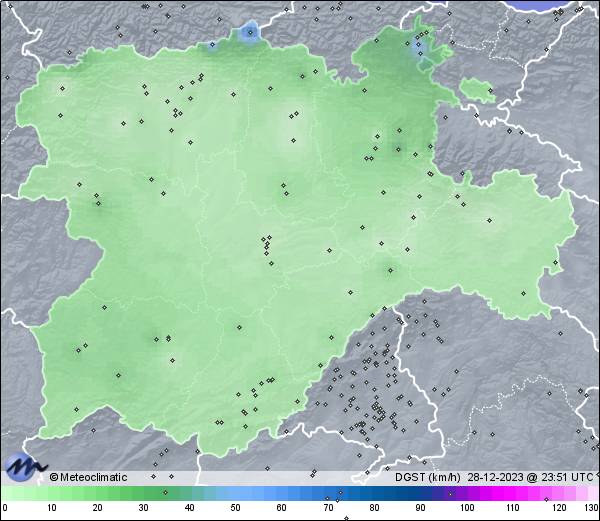This screenshot has width=600, height=521.
Task: Click the scale label 60
Action: click(282, 508)
